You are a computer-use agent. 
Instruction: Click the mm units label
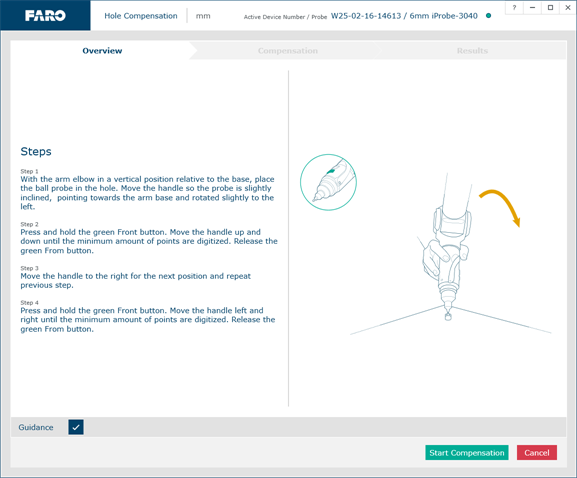[203, 16]
